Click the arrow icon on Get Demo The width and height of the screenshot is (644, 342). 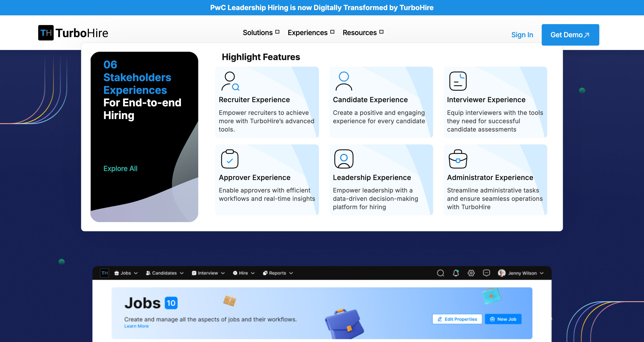587,35
